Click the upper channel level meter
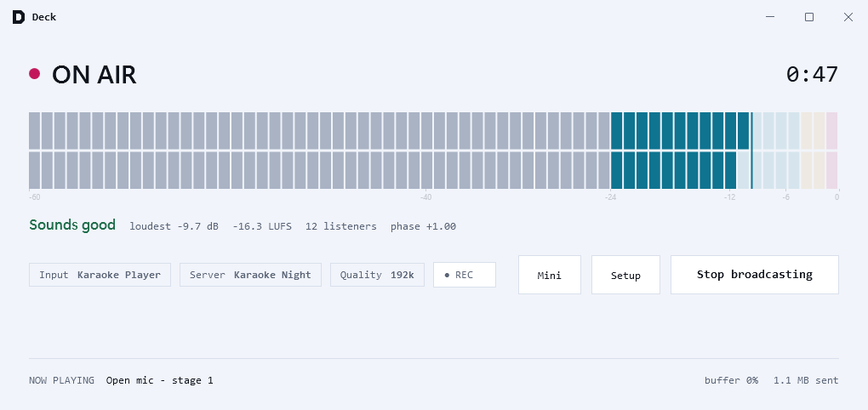 (433, 131)
